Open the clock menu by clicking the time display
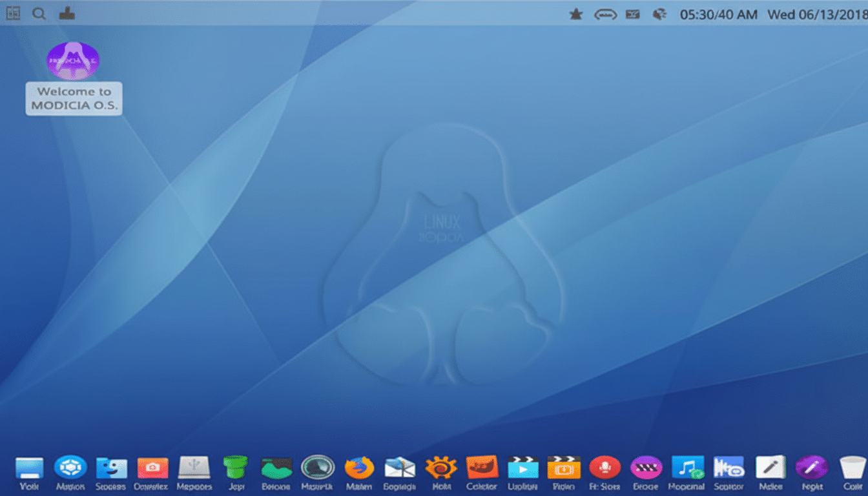This screenshot has height=496, width=868. point(719,14)
